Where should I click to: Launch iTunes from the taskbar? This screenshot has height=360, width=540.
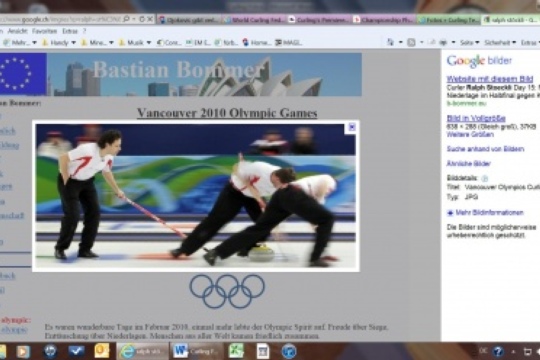point(289,351)
